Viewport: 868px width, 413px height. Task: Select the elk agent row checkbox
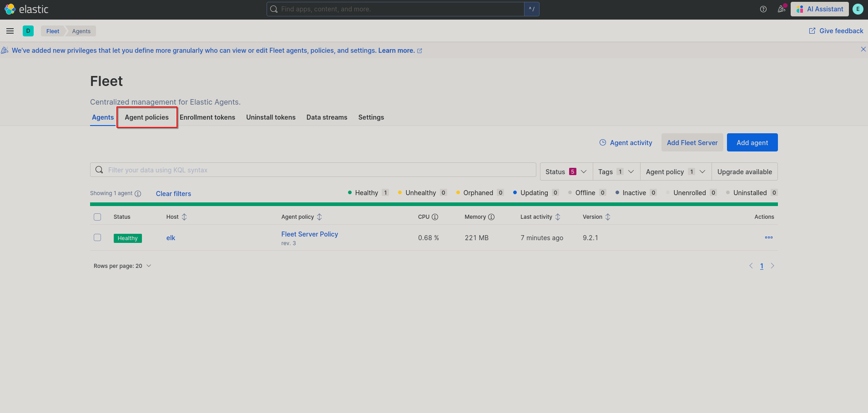point(97,237)
